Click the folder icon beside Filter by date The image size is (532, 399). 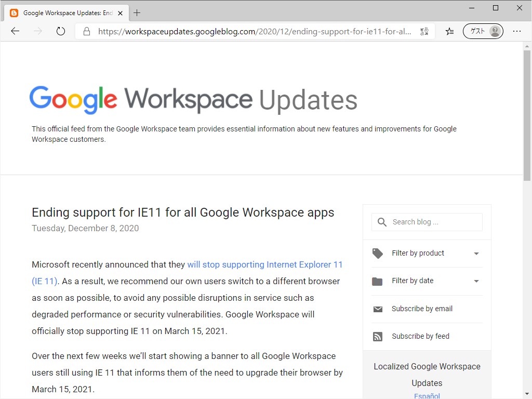[x=377, y=281]
